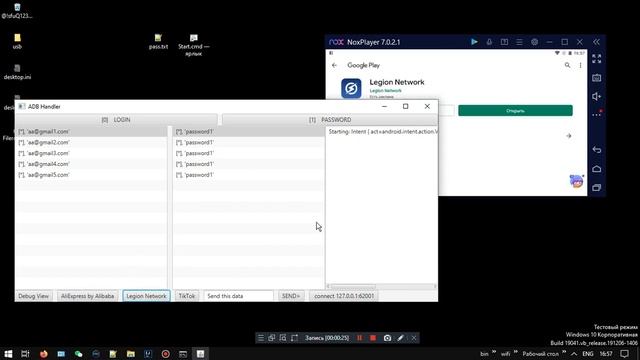Click NoxPlayer recent apps icon in sidebar

coord(596,187)
